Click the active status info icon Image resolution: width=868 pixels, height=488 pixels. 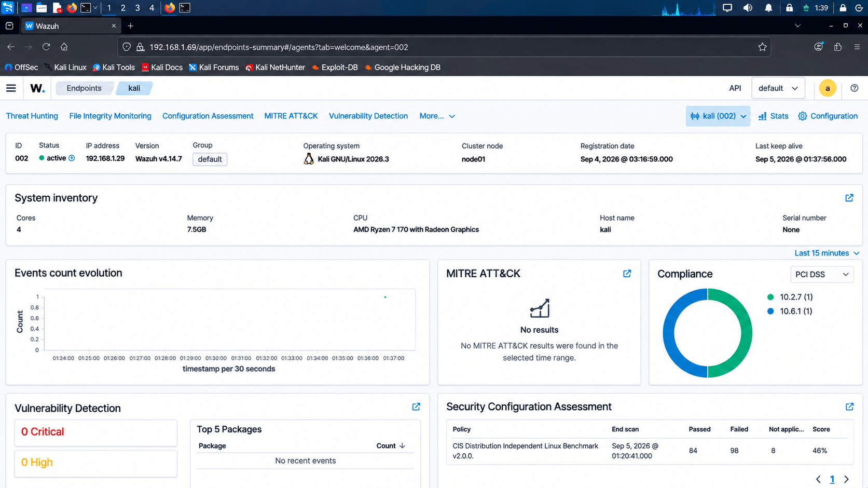72,158
